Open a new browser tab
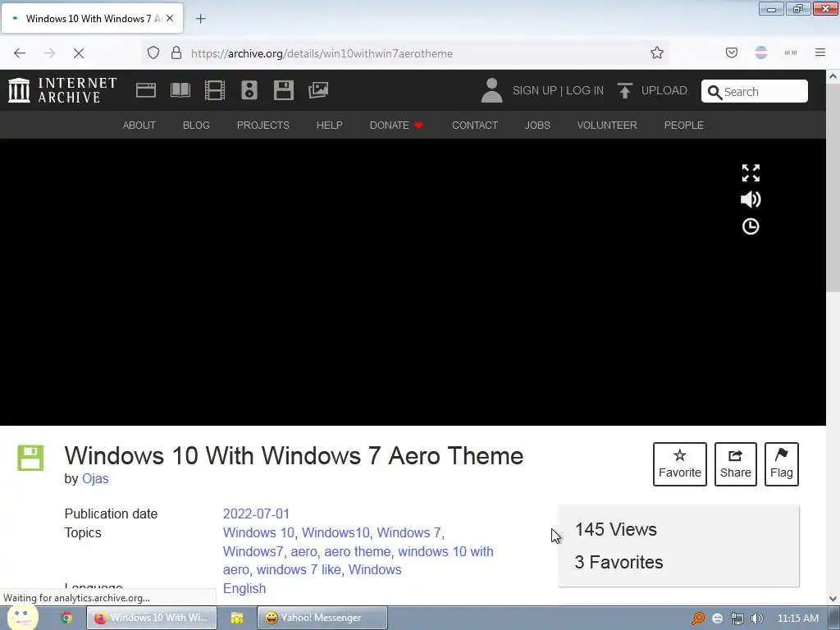 (200, 19)
